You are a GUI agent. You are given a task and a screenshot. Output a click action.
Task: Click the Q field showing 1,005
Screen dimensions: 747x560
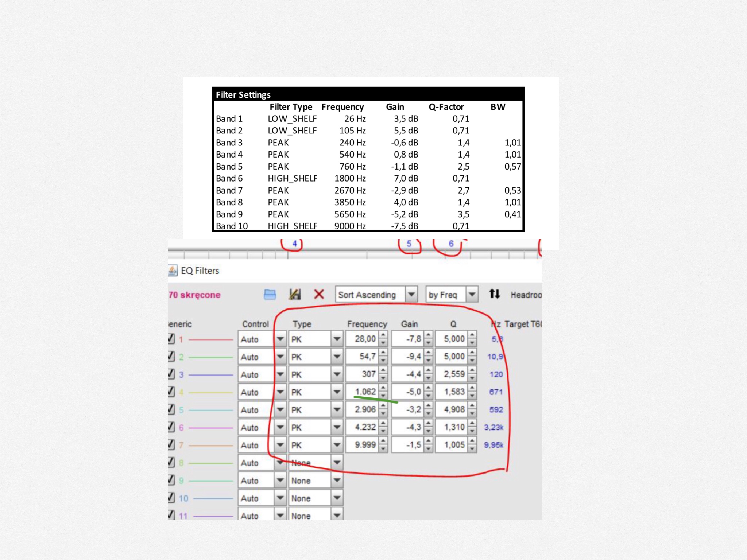click(452, 445)
